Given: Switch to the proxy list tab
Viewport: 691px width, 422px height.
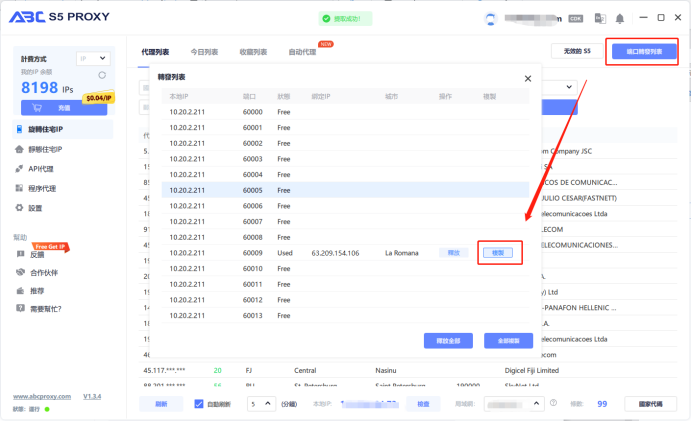Looking at the screenshot, I should [x=155, y=52].
